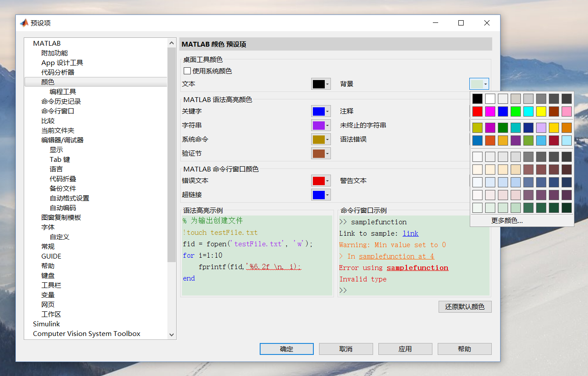Pick the darkest green swatch in the palette
This screenshot has width=588, height=376.
pyautogui.click(x=566, y=208)
